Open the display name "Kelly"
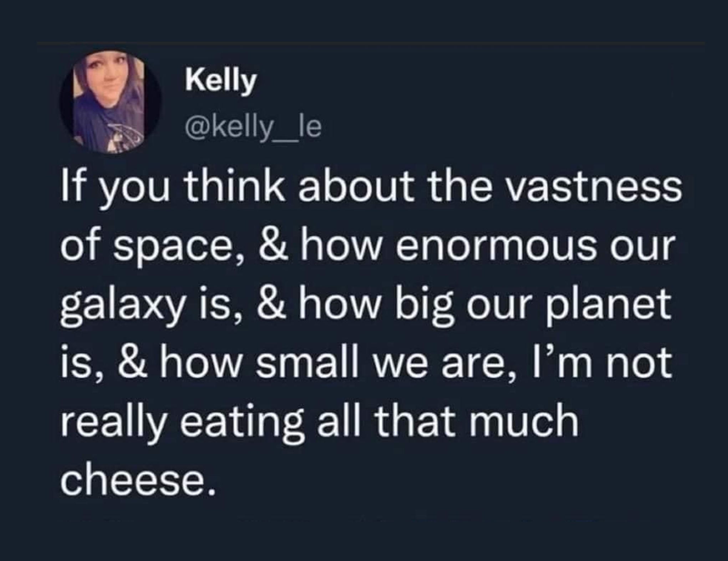The height and width of the screenshot is (561, 728). [220, 81]
